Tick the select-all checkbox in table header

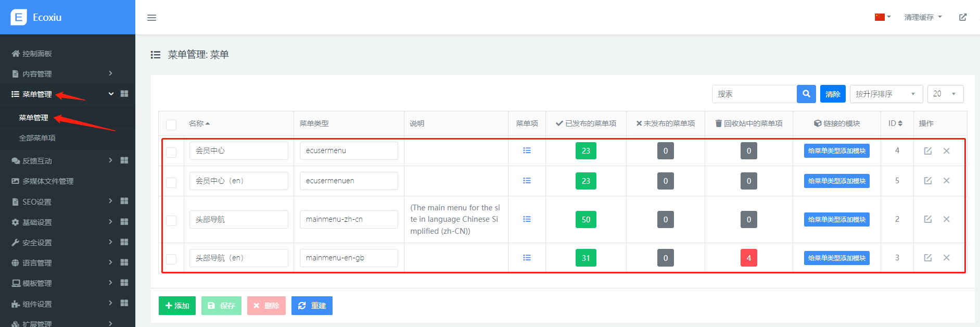[x=171, y=124]
